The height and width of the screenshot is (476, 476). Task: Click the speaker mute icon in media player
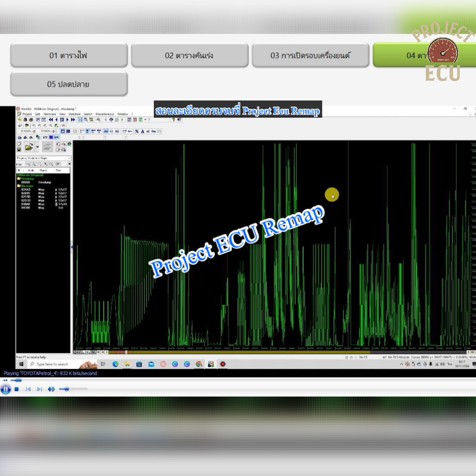pos(51,389)
